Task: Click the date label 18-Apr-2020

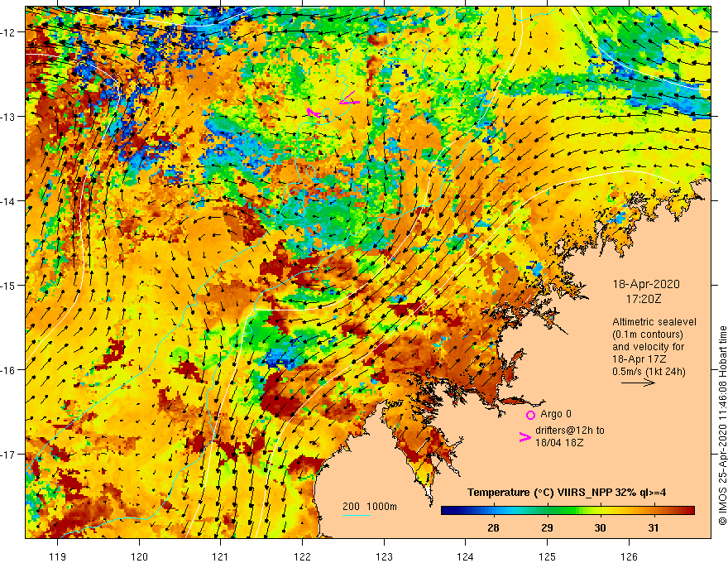Action: tap(646, 284)
